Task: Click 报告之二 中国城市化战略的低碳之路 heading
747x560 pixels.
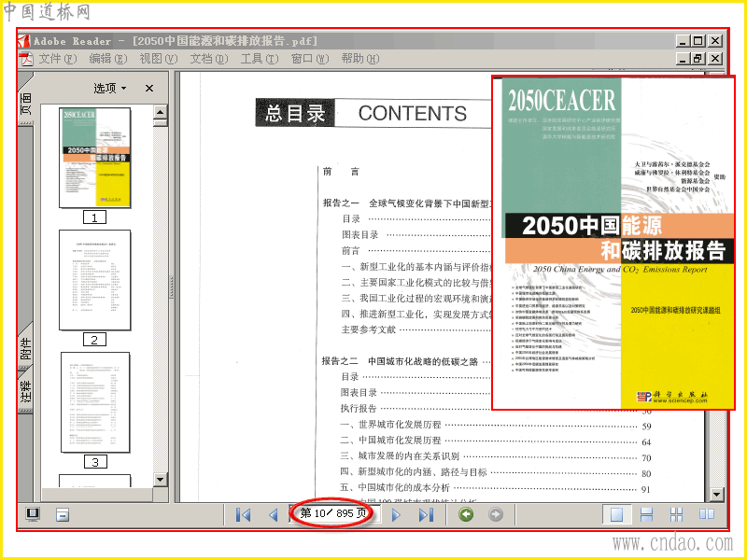Action: 400,361
